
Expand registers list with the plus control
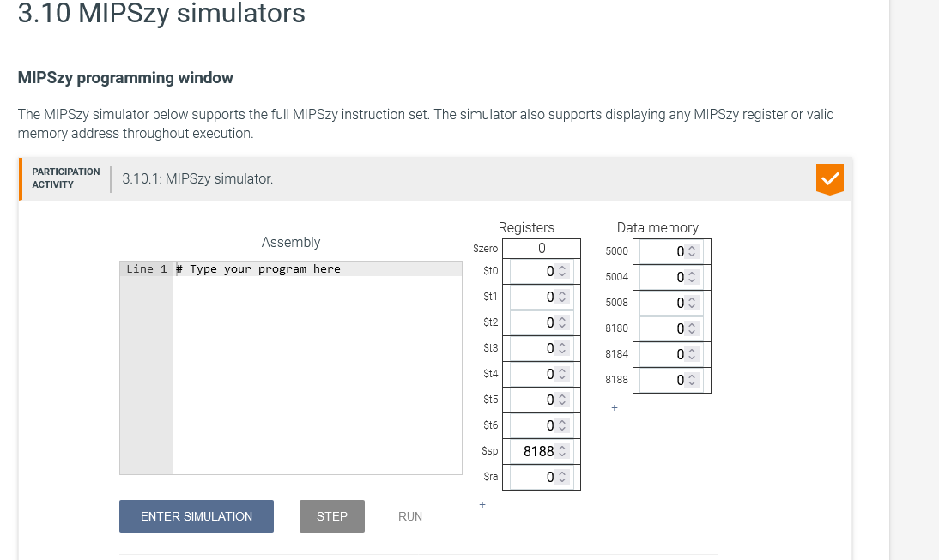(x=482, y=504)
